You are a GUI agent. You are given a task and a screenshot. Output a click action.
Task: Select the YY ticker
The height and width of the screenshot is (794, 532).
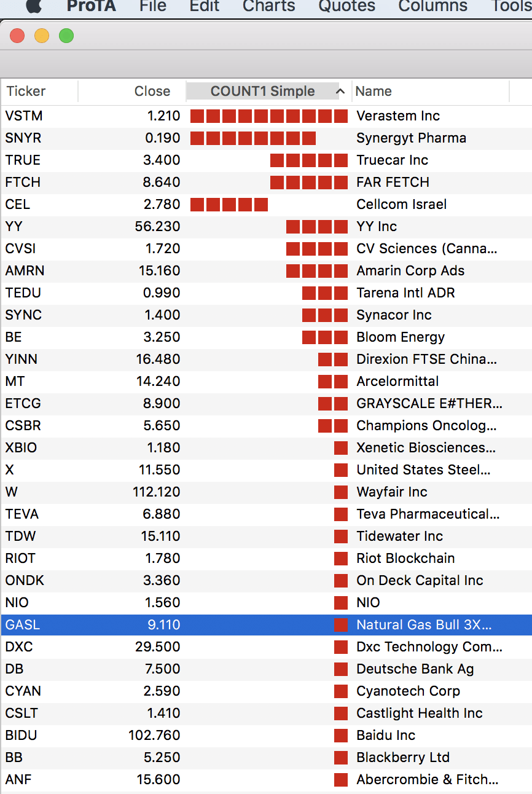(x=14, y=226)
